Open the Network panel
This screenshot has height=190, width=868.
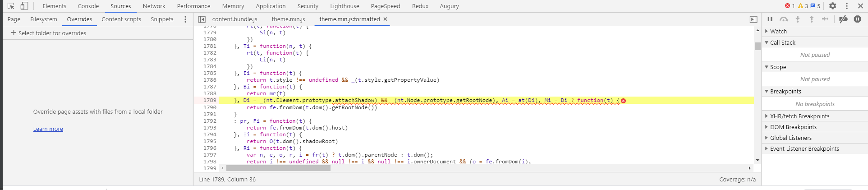[x=154, y=6]
